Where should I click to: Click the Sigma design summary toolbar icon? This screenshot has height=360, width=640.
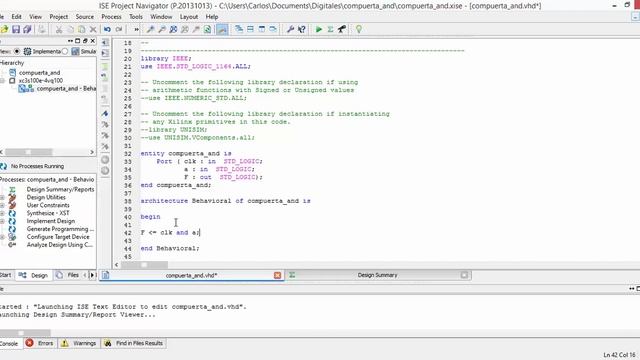coord(330,29)
